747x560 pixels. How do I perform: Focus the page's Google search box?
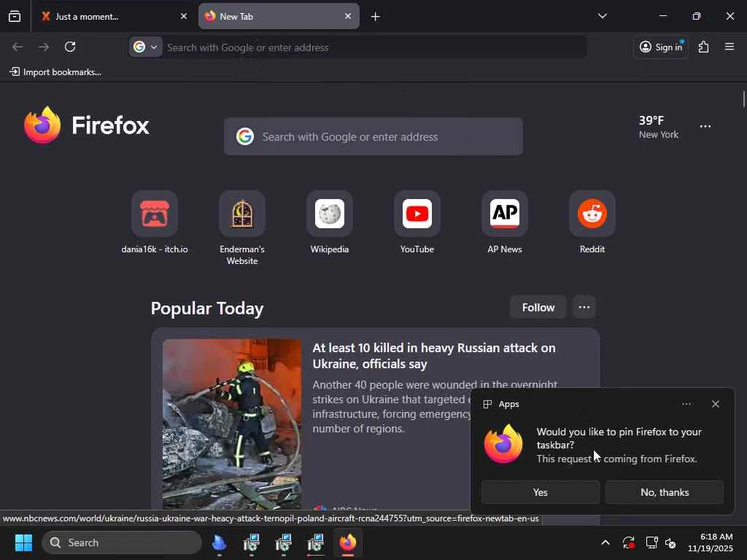[x=373, y=136]
